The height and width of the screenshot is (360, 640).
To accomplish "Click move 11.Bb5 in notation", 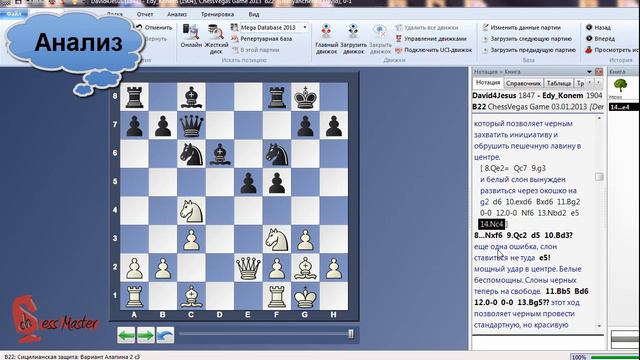I will (x=558, y=291).
